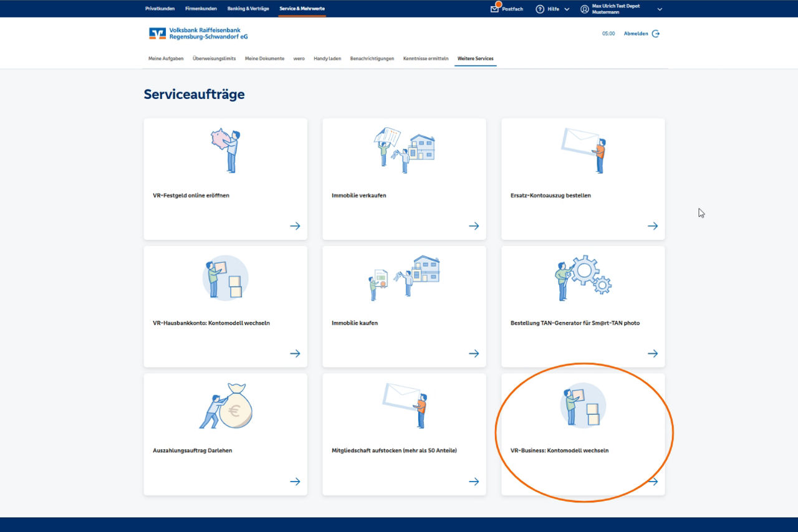The width and height of the screenshot is (798, 532).
Task: Click the arrow on Ersatz-Kontoauszug bestellen tile
Action: pos(652,226)
